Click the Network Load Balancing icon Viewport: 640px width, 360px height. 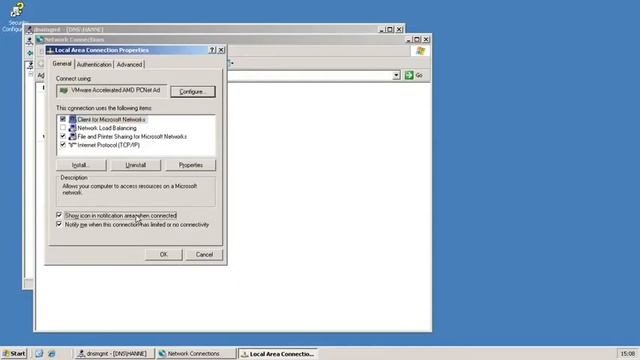point(72,128)
